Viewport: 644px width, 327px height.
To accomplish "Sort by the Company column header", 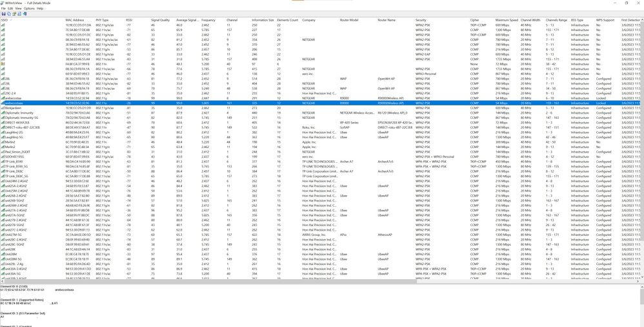I will (320, 20).
